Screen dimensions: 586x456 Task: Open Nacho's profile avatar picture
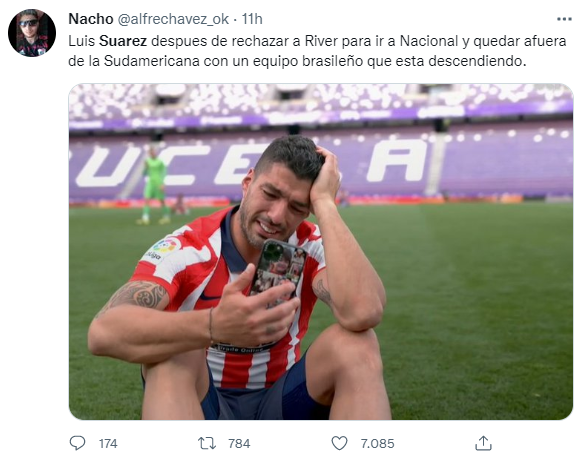coord(32,33)
